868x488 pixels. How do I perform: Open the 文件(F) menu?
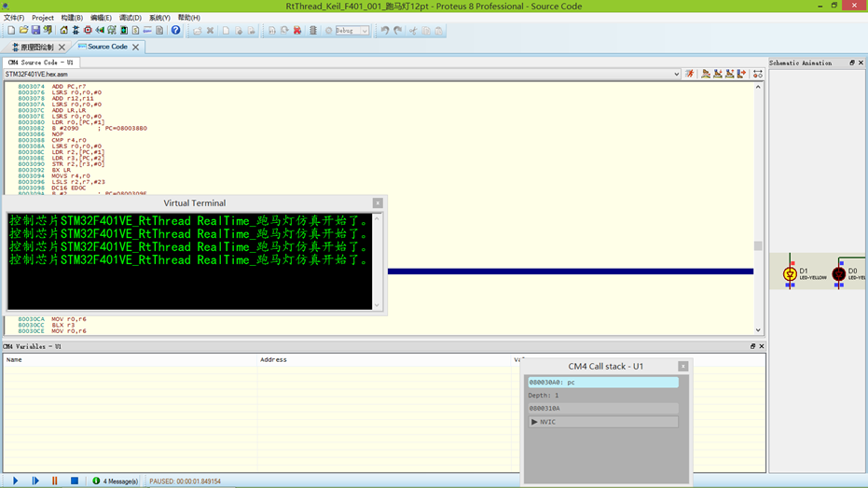coord(14,18)
